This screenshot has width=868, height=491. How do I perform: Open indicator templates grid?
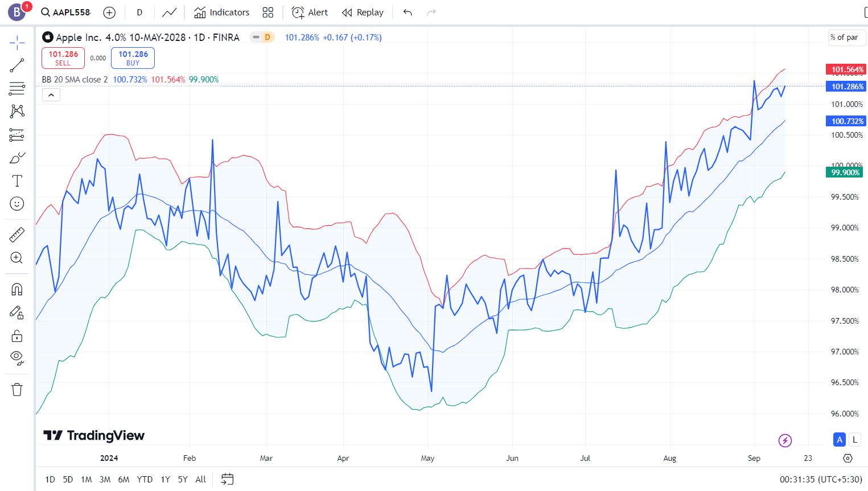point(268,13)
